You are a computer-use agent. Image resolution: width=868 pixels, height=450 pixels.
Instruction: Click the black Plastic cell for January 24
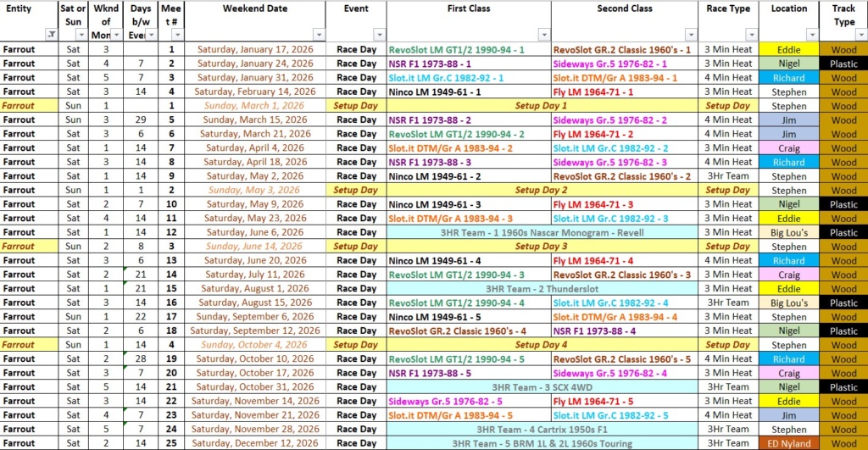coord(843,64)
